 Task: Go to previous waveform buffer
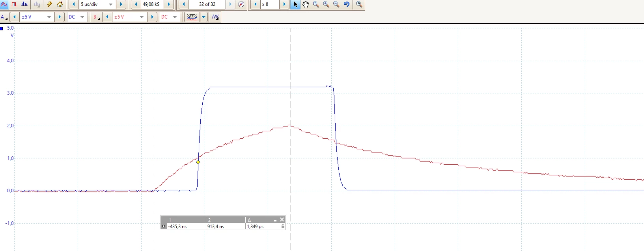click(184, 4)
